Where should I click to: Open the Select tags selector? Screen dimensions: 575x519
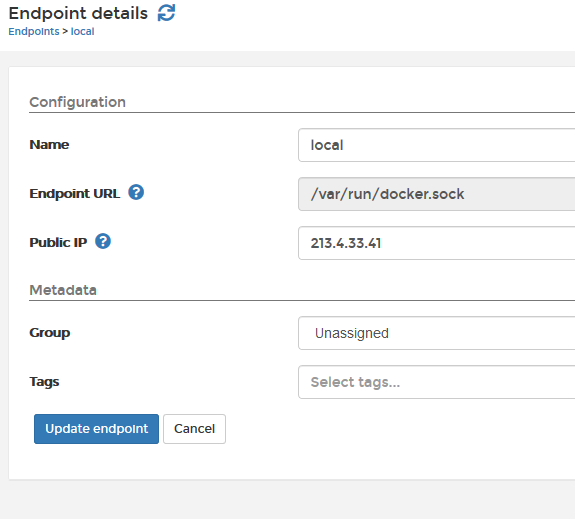[436, 382]
